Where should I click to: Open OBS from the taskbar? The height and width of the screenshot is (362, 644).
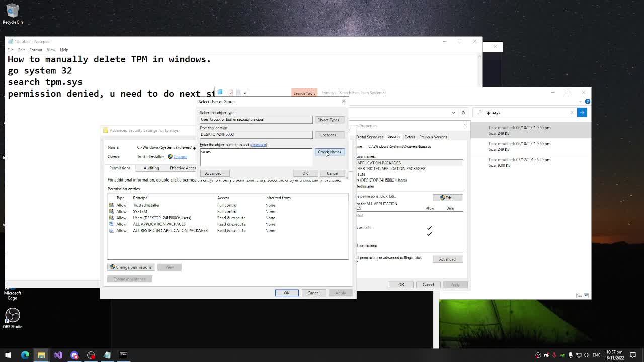tap(91, 355)
